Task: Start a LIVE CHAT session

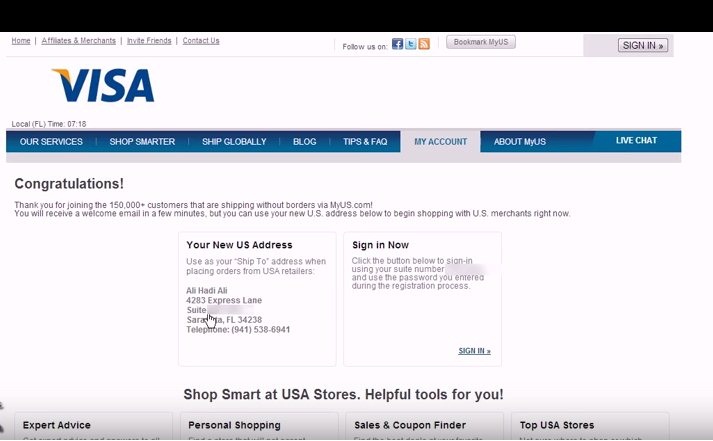Action: pyautogui.click(x=636, y=141)
